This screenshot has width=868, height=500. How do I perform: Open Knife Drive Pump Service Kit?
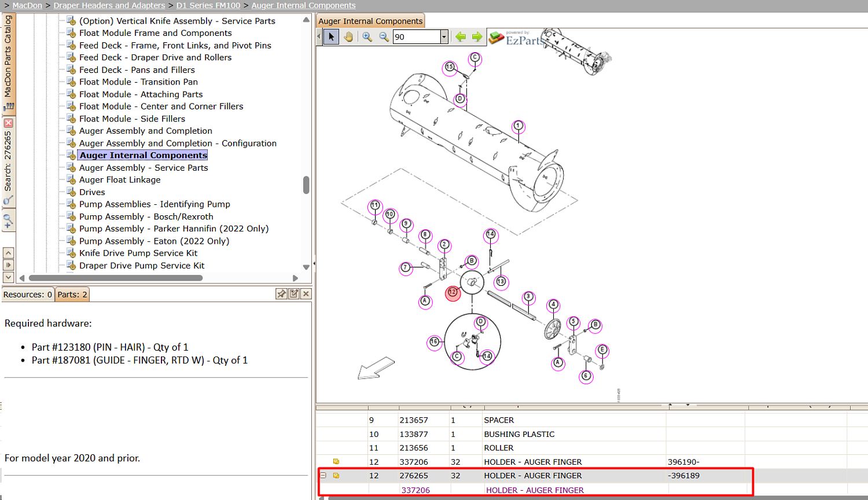138,253
